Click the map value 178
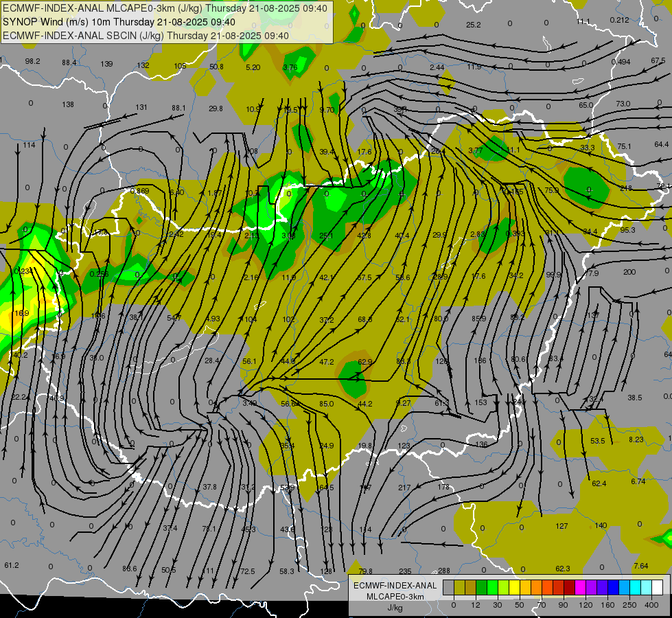This screenshot has height=618, width=672. pyautogui.click(x=443, y=487)
